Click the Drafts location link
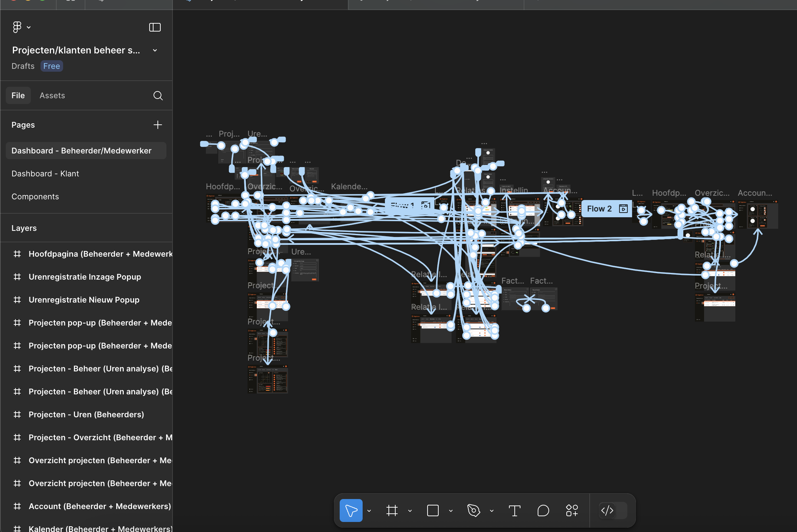The width and height of the screenshot is (797, 532). (23, 66)
